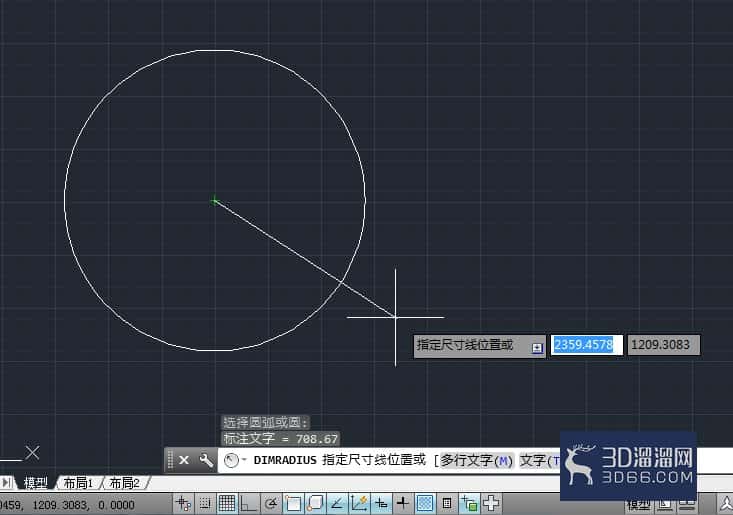Screen dimensions: 733x515
Task: Click the 1209.3083 coordinate field
Action: [664, 345]
